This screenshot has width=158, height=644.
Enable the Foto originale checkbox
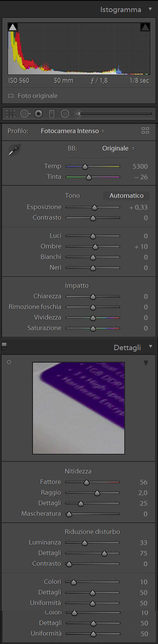coord(11,96)
